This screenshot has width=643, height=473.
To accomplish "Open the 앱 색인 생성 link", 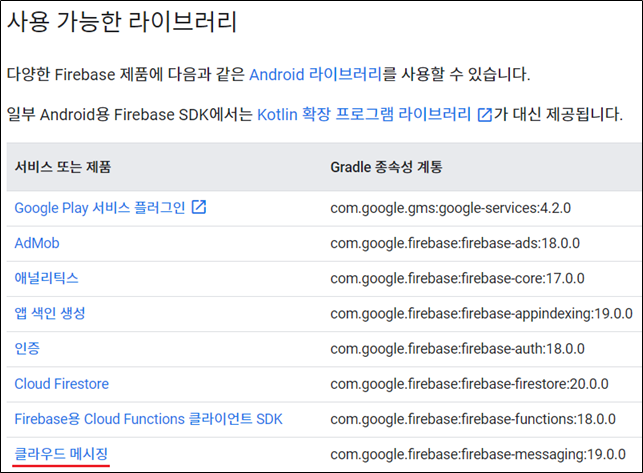I will point(50,313).
